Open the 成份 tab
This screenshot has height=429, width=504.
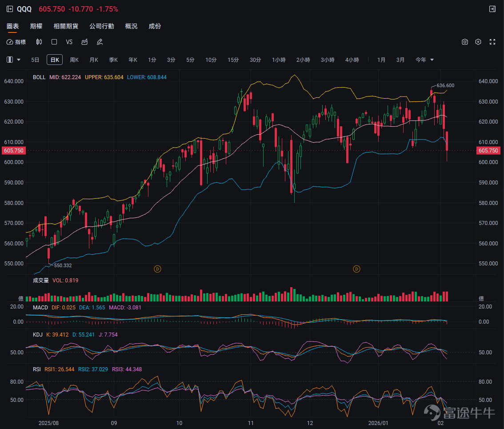click(155, 26)
